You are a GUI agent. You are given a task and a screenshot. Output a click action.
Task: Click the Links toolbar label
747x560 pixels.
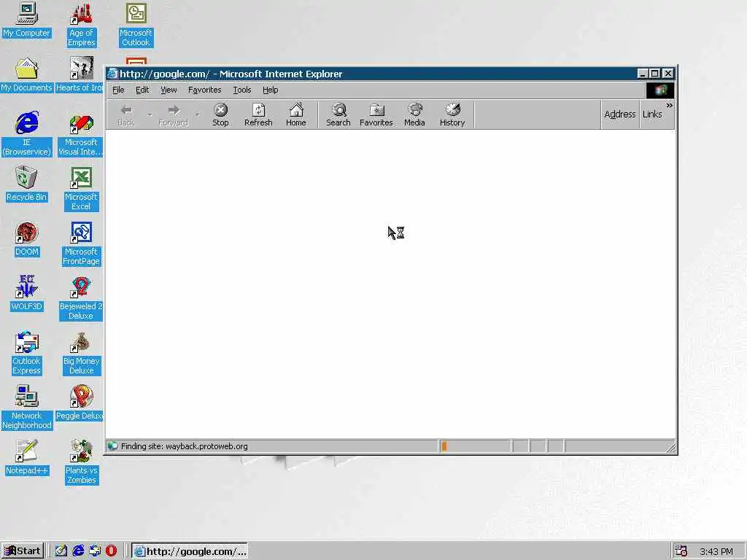tap(651, 114)
